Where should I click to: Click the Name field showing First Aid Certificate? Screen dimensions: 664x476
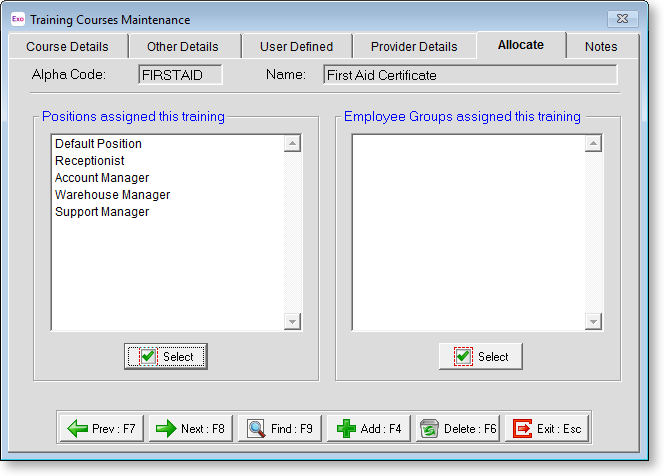[x=469, y=75]
